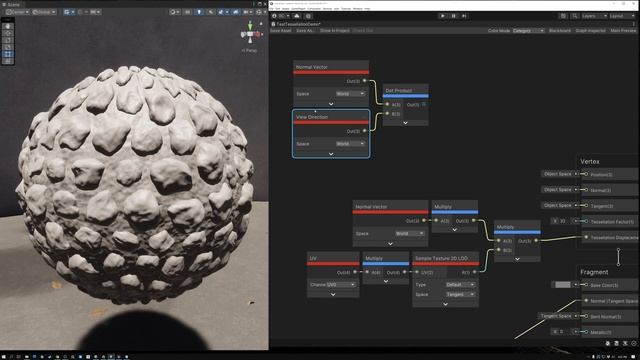Collapse the top Normal Vector node chevron
The height and width of the screenshot is (360, 640).
pyautogui.click(x=331, y=104)
